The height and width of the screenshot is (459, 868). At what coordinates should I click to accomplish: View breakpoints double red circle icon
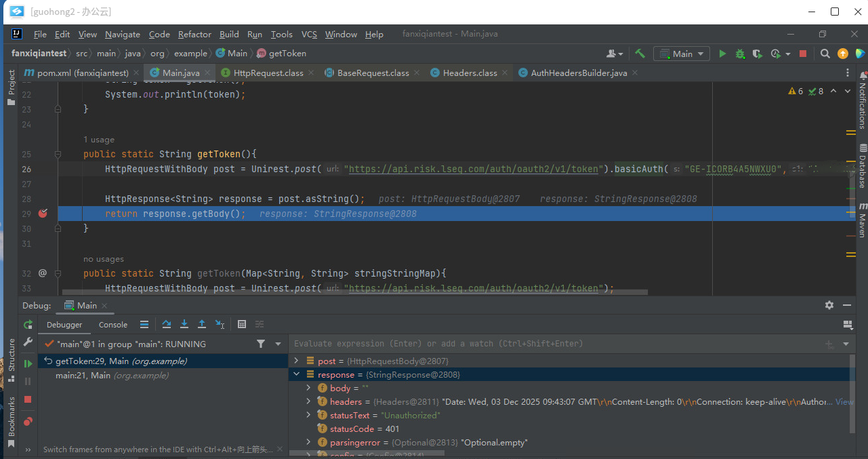[28, 421]
